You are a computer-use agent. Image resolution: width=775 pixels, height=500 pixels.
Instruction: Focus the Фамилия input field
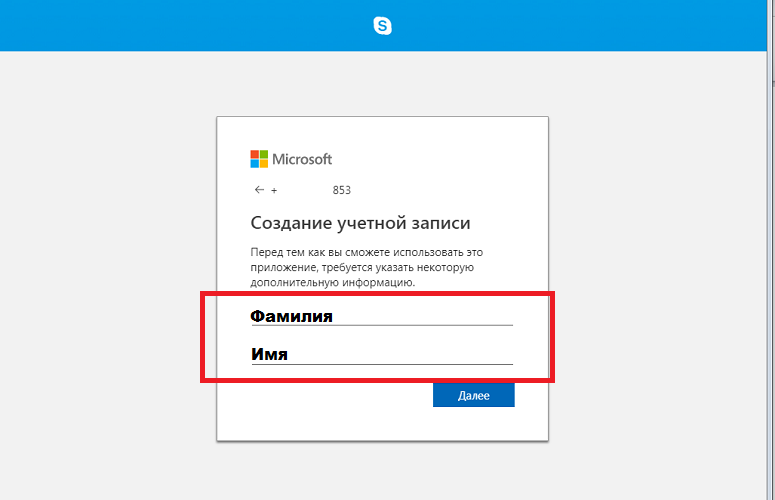tap(382, 316)
